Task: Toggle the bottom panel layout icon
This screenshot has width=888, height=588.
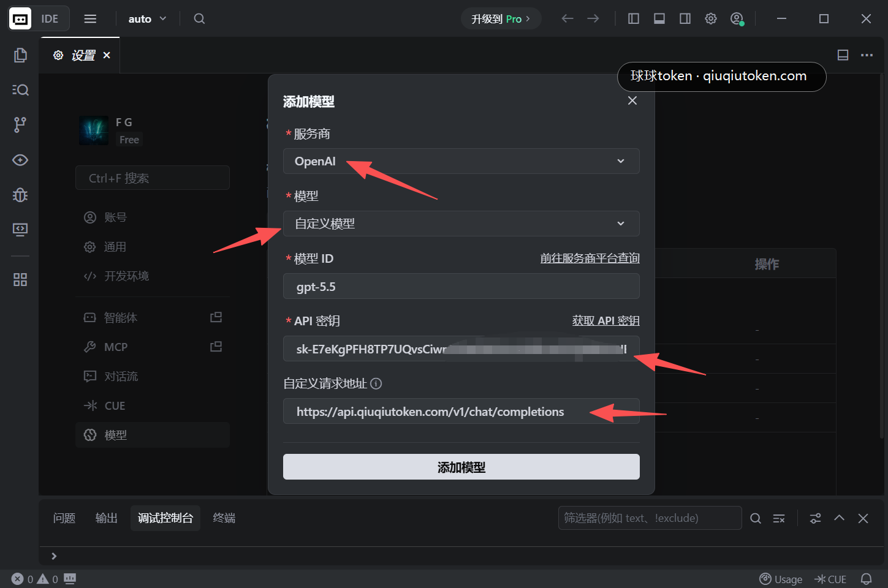Action: tap(659, 19)
